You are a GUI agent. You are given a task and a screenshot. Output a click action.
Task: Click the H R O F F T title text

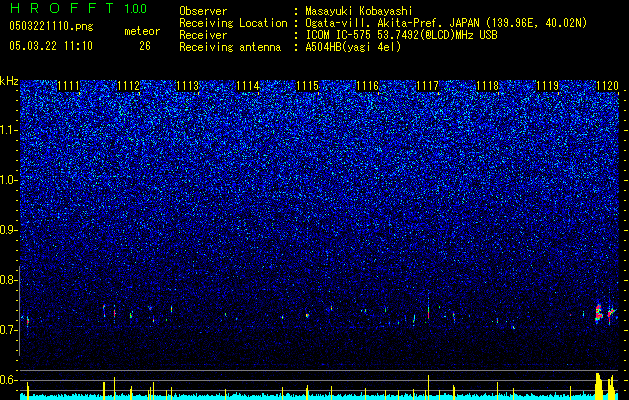click(x=62, y=8)
